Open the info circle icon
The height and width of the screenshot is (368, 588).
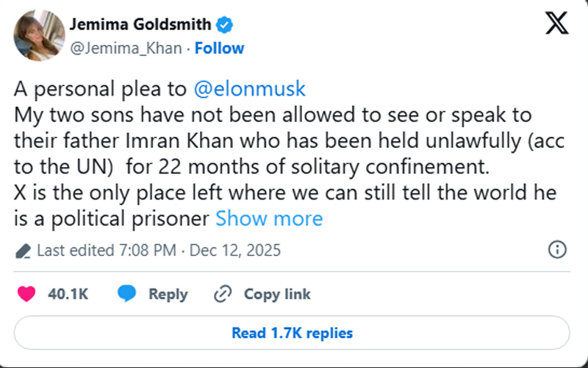558,250
